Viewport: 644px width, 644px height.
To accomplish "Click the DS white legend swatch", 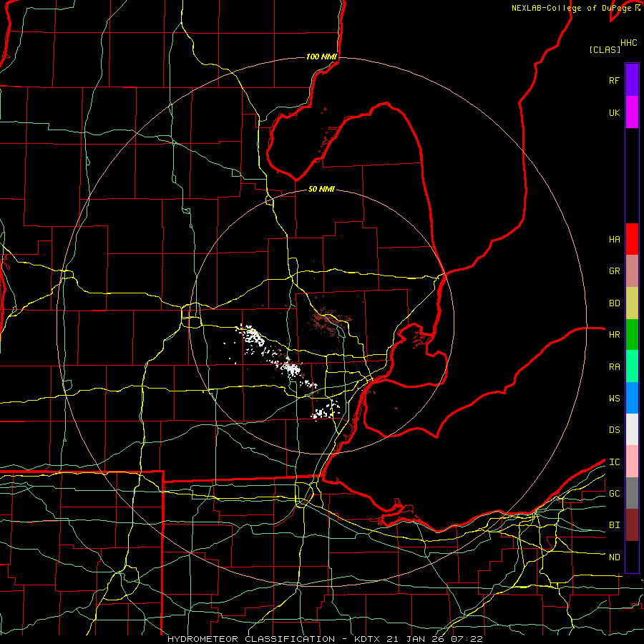I will tap(632, 429).
